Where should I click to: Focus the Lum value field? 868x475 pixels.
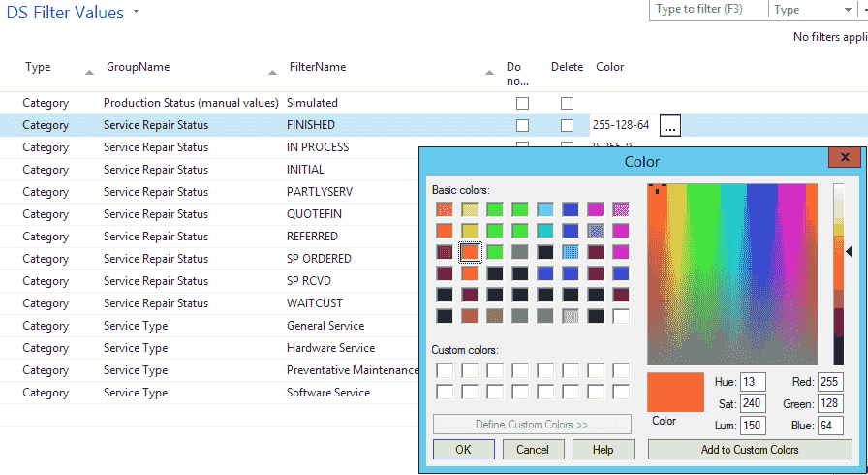753,426
